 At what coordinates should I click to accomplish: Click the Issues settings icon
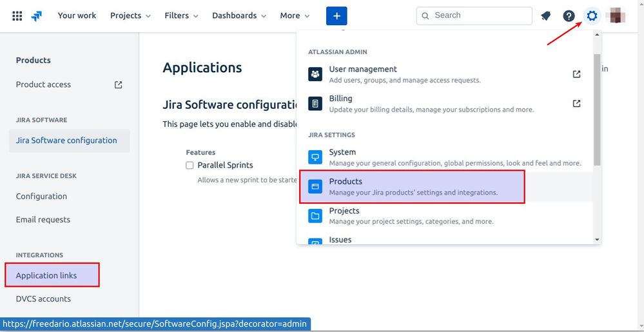(315, 242)
